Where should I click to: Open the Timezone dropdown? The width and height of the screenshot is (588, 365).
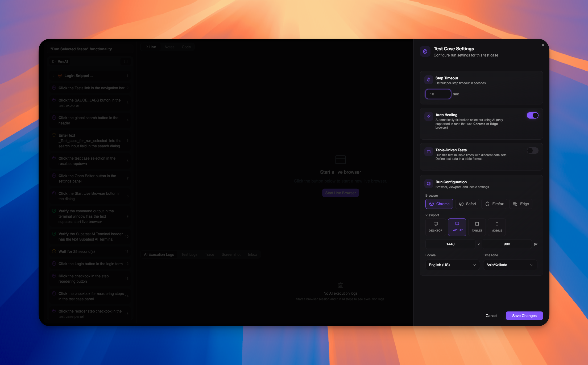(510, 265)
